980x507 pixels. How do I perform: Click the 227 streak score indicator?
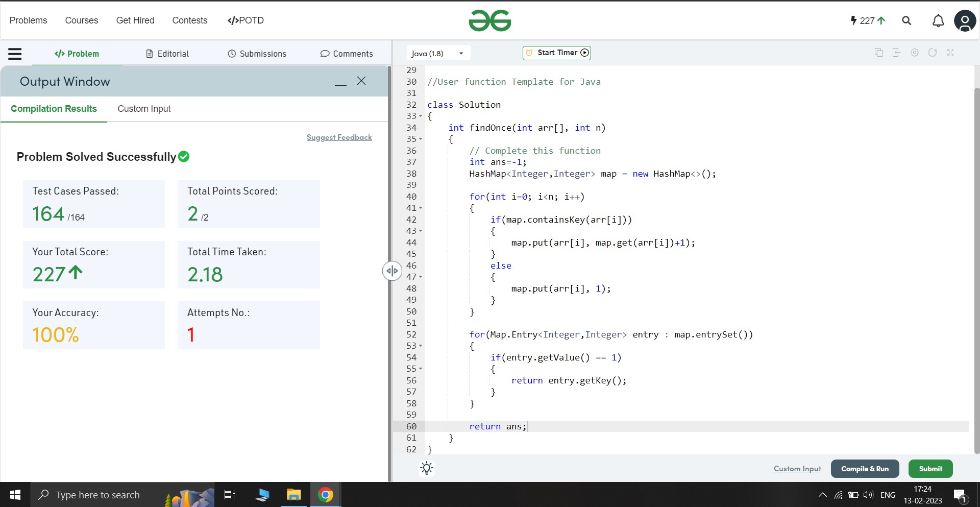868,20
